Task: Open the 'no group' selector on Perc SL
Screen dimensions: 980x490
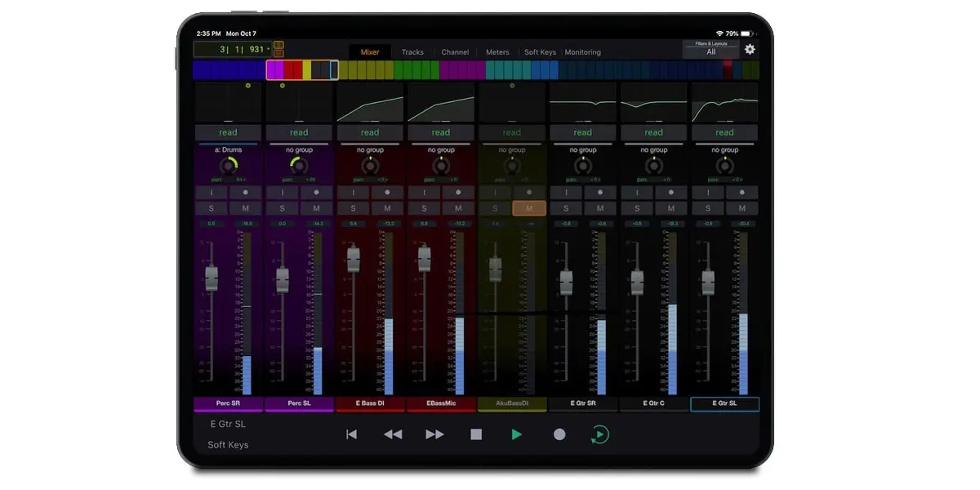Action: [x=299, y=150]
